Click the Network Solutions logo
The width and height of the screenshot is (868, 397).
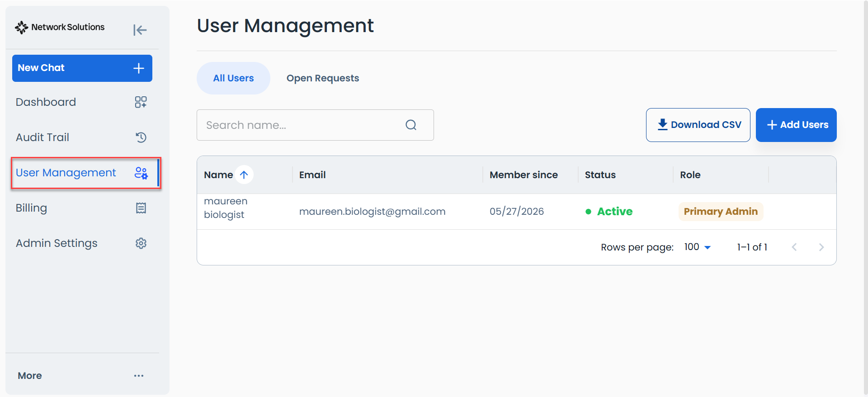[60, 28]
